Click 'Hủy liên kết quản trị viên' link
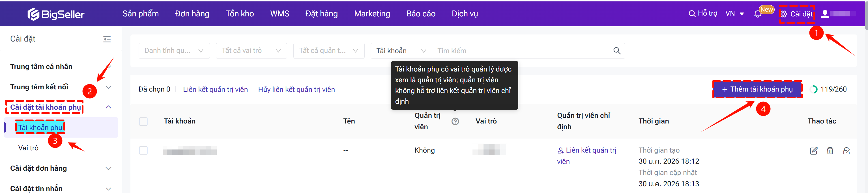868x193 pixels. tap(296, 89)
